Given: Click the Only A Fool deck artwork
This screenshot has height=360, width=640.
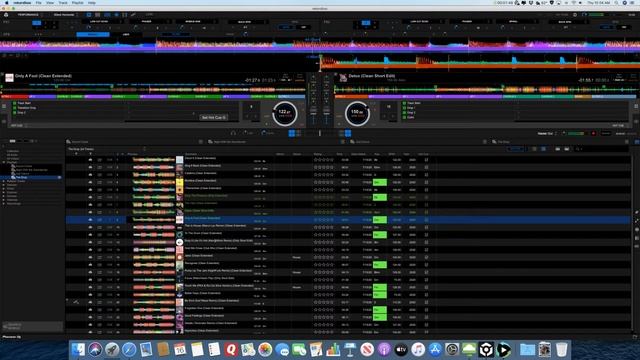Looking at the screenshot, I should pos(9,78).
